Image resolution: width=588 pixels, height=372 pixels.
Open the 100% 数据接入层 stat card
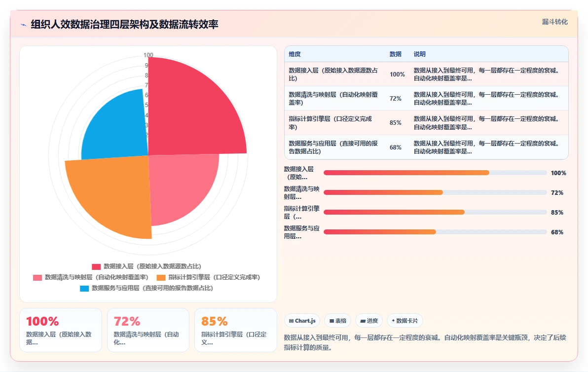coord(61,330)
